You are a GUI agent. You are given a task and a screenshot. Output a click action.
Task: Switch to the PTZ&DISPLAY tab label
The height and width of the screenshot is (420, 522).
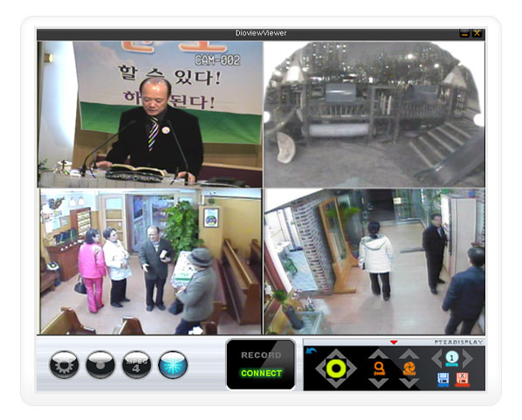(x=458, y=342)
